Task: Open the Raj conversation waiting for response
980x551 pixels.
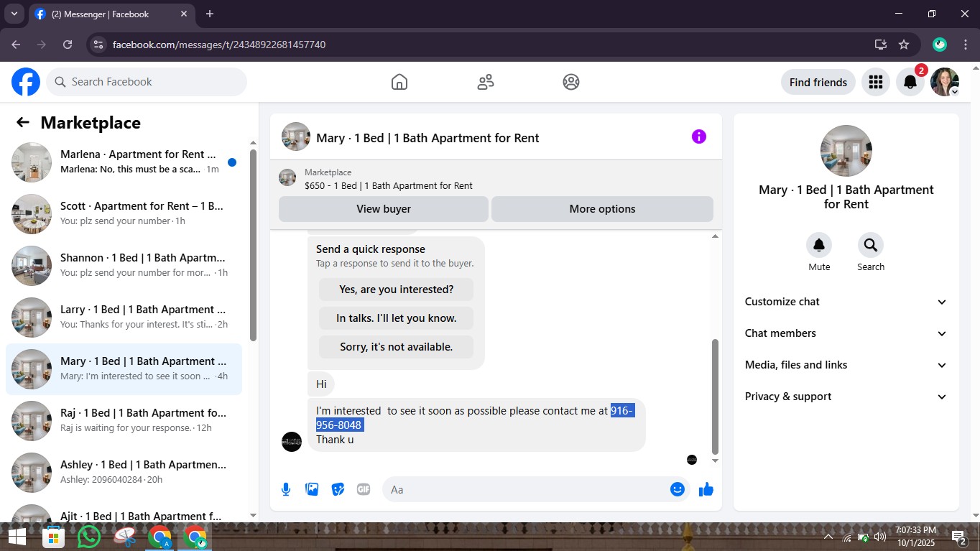Action: (124, 421)
